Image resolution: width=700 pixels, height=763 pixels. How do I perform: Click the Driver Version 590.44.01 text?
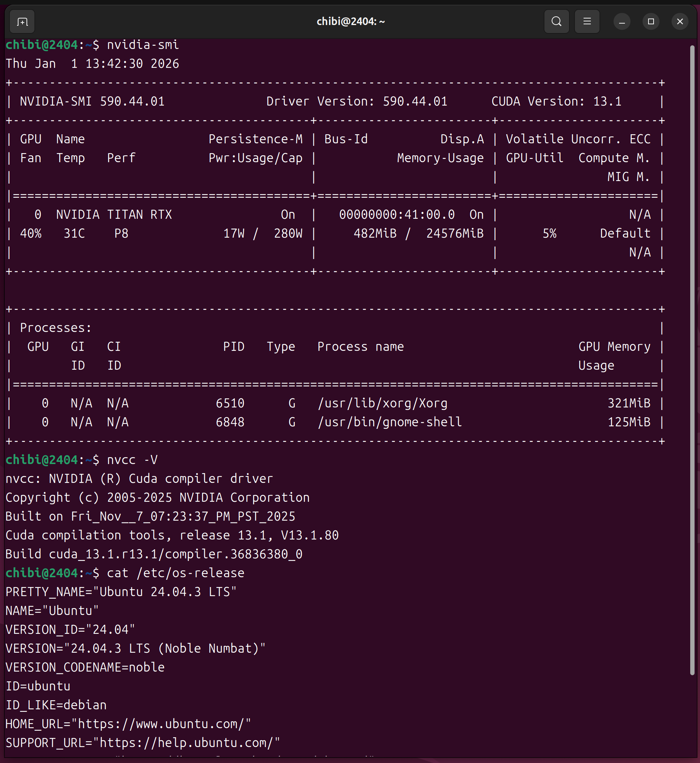357,102
